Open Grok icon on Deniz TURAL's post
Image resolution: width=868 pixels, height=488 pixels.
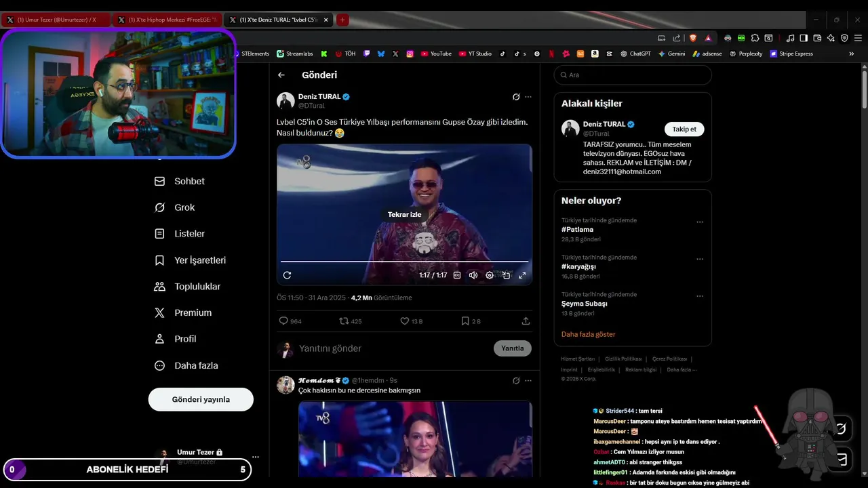click(x=516, y=97)
